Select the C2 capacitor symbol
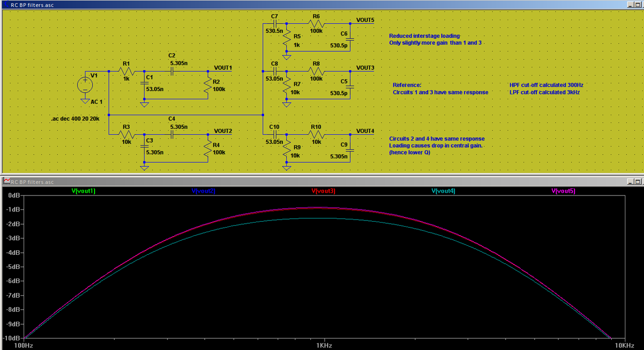The image size is (644, 350). pos(173,71)
